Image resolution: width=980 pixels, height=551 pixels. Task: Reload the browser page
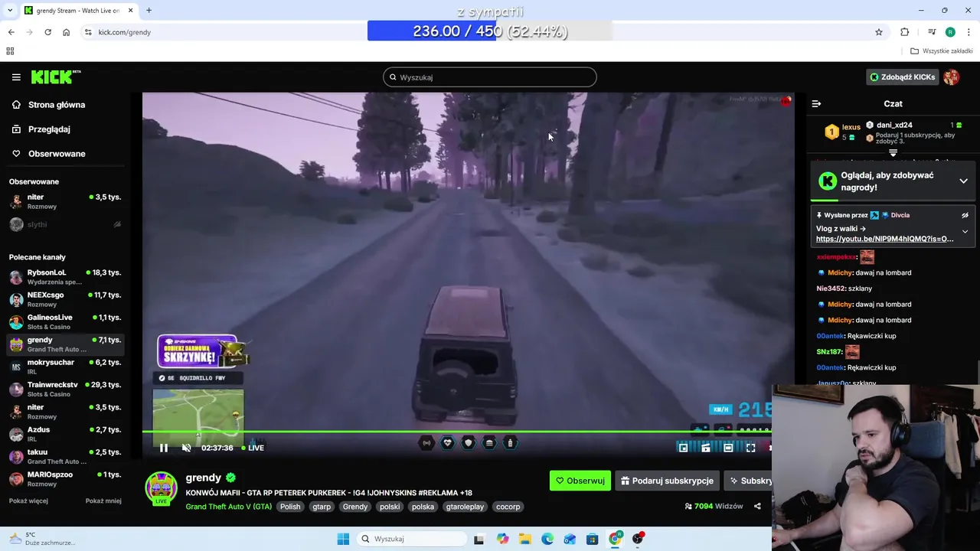click(x=47, y=32)
